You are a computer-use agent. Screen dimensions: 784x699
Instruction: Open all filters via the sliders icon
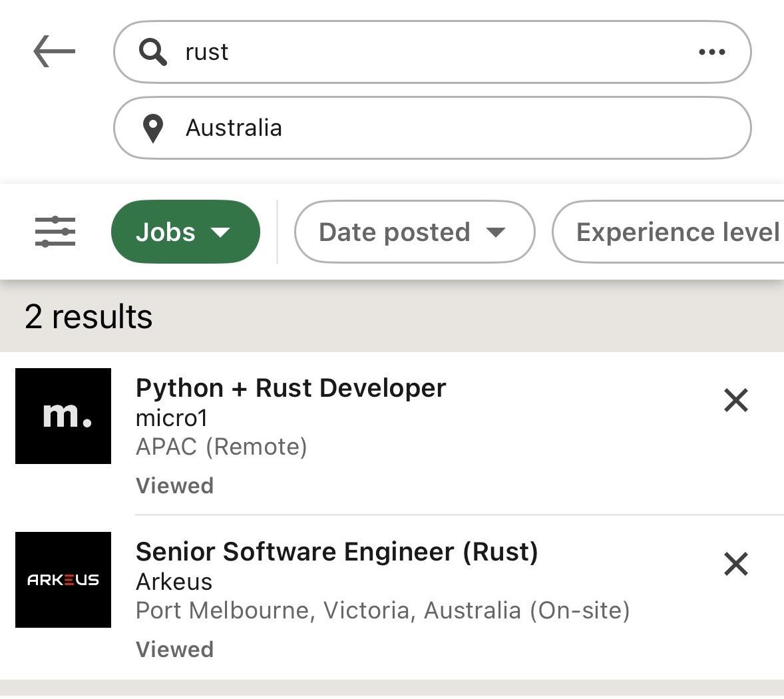[x=55, y=232]
